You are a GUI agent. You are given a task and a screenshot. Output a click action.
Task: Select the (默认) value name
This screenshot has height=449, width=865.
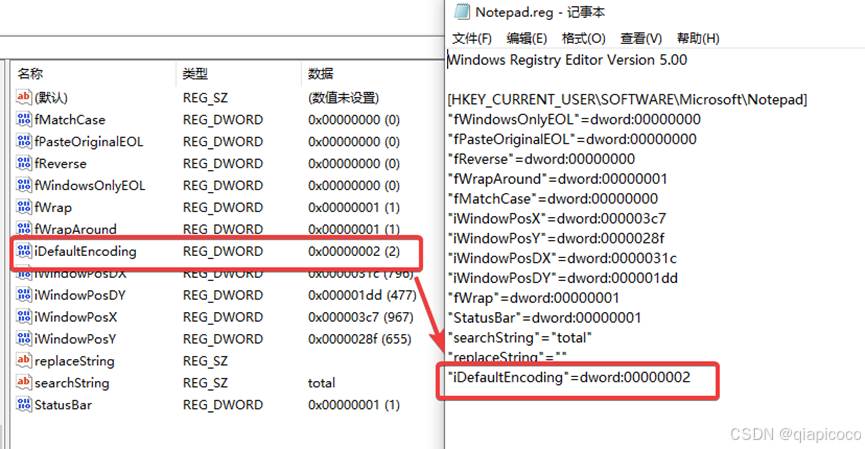(51, 98)
